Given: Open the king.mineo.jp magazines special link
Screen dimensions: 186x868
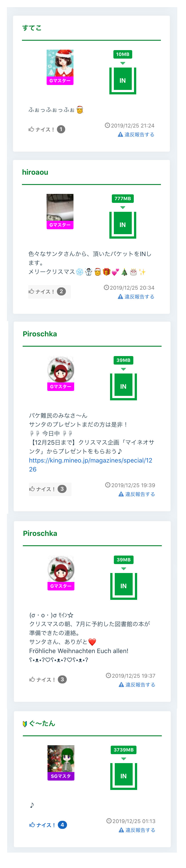Looking at the screenshot, I should [91, 465].
